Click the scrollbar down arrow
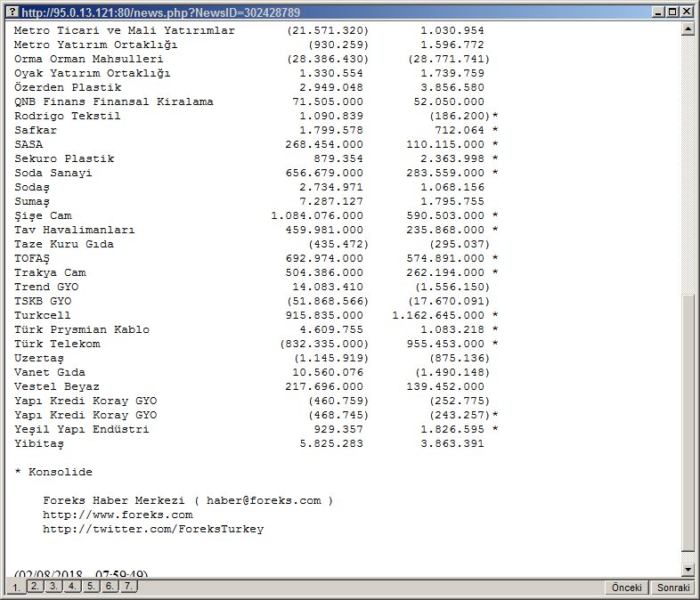The height and width of the screenshot is (600, 700). (x=688, y=569)
